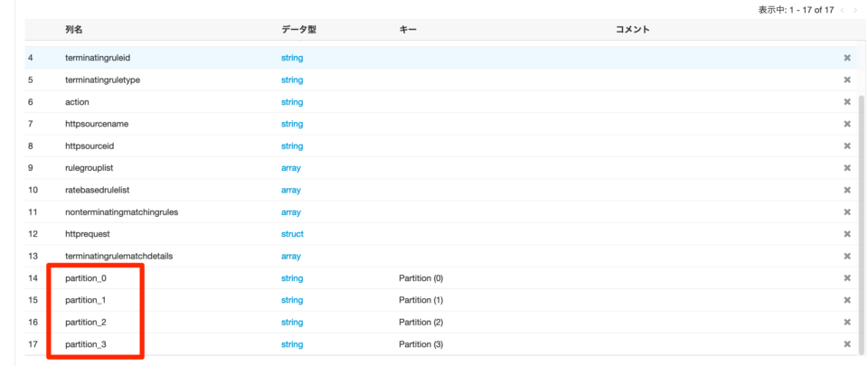Sort by データ型 column header
Image resolution: width=868 pixels, height=366 pixels.
pyautogui.click(x=299, y=30)
